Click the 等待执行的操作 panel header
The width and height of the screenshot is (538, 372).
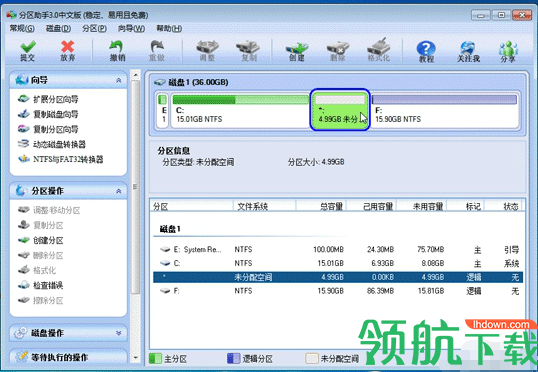pyautogui.click(x=68, y=357)
